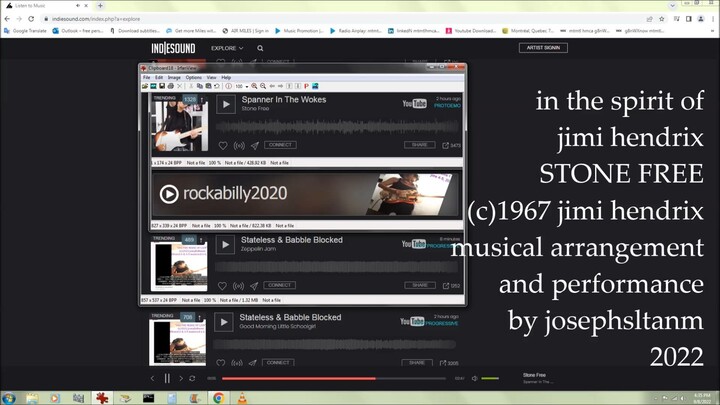
Task: Click the broadcast icon under Spanner In The Wokes
Action: point(239,146)
